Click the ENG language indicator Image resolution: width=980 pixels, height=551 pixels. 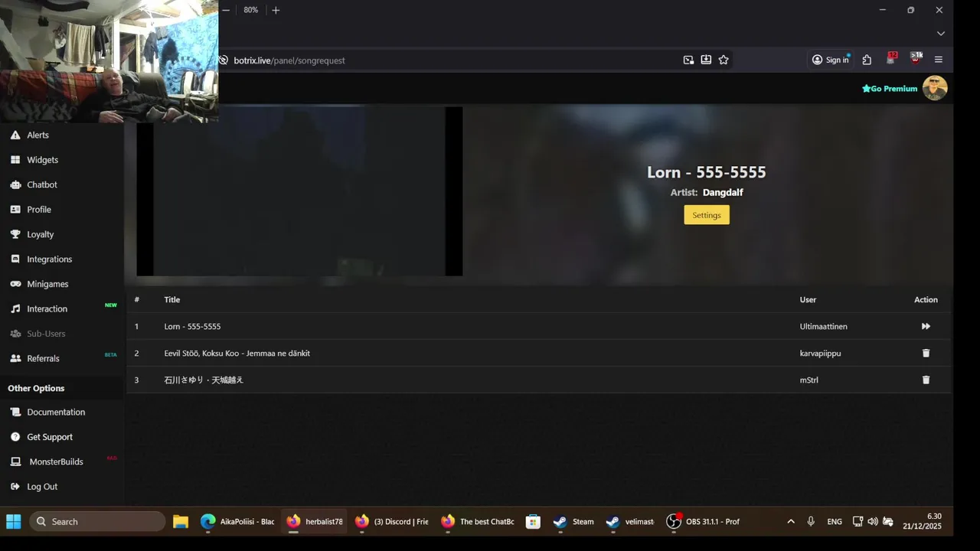[x=835, y=522]
